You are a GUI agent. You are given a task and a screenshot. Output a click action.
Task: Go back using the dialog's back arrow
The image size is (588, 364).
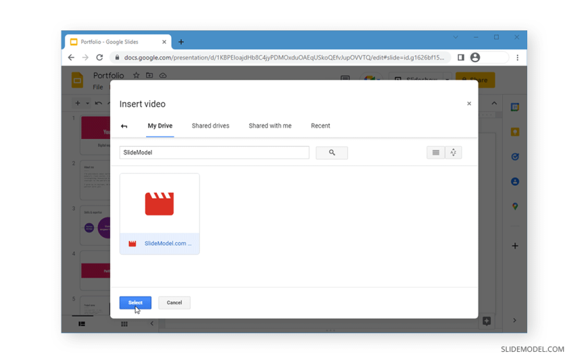pyautogui.click(x=124, y=126)
